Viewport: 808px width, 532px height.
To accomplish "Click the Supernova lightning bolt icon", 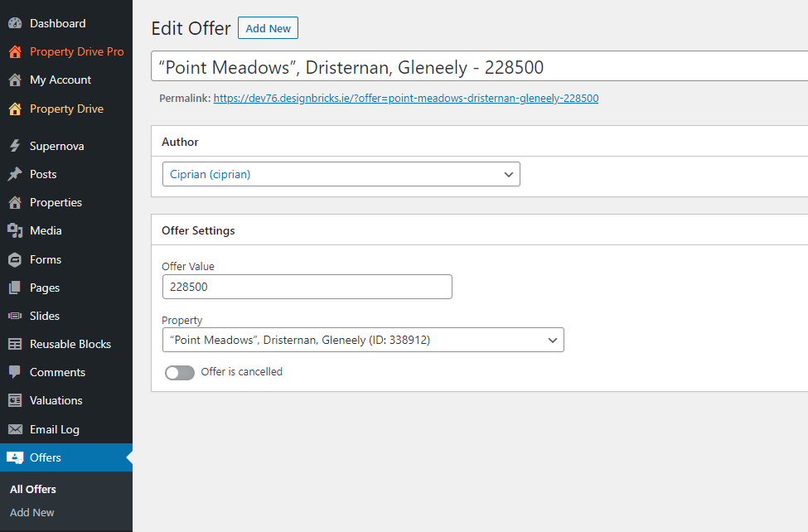I will click(15, 147).
